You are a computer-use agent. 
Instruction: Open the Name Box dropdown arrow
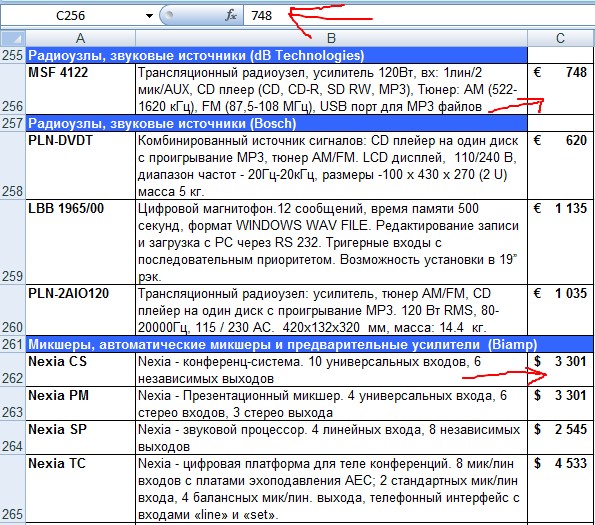(x=150, y=16)
